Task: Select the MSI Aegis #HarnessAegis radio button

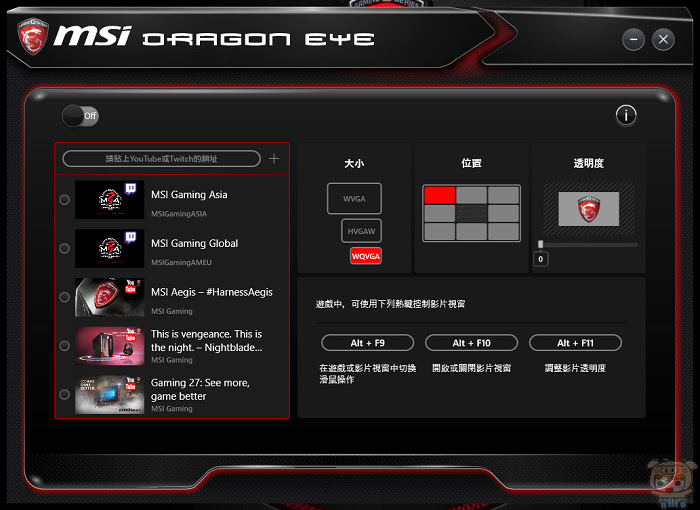Action: [x=65, y=297]
